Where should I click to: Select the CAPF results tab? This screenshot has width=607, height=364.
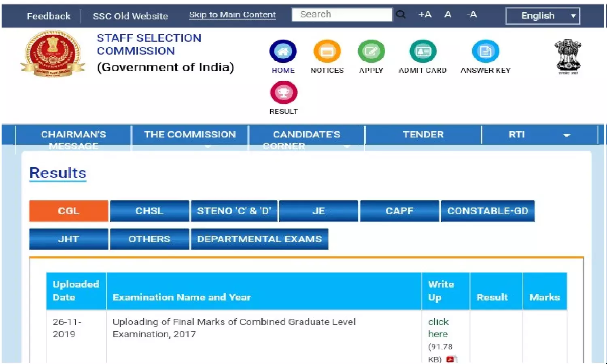(x=399, y=211)
